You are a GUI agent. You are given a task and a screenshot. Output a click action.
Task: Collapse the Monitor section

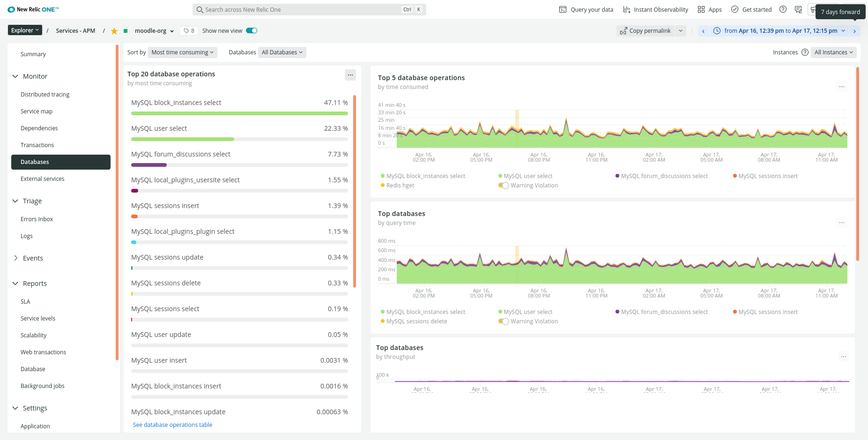[30, 76]
